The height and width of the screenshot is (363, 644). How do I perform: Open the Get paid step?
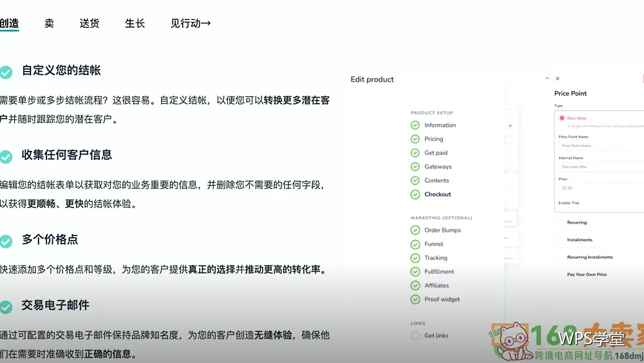pos(436,153)
